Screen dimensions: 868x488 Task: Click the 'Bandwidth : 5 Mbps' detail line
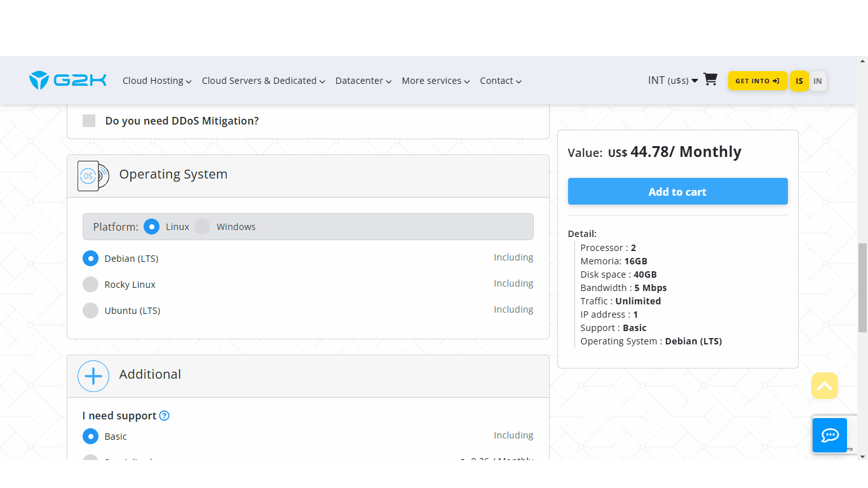point(623,288)
